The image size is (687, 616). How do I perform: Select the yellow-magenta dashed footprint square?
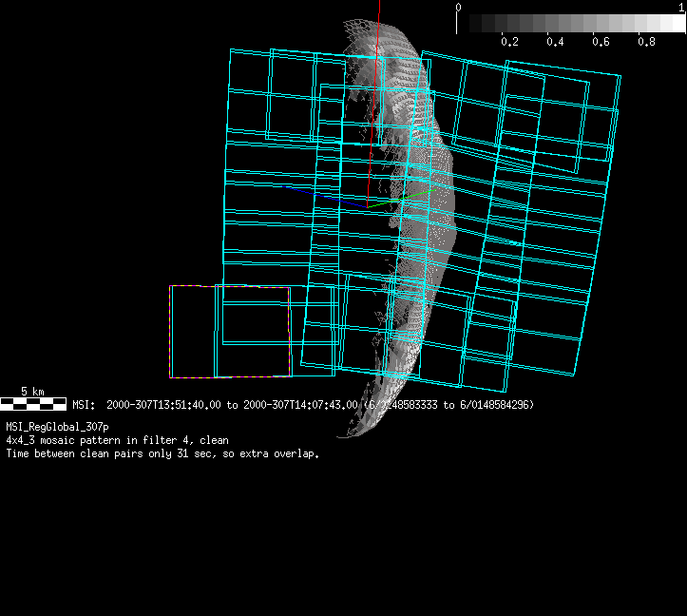point(171,331)
